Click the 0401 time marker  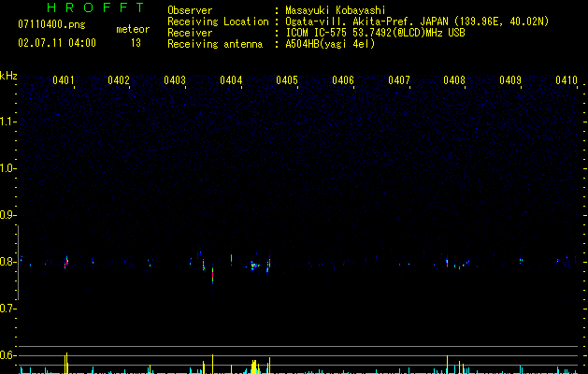click(x=64, y=80)
